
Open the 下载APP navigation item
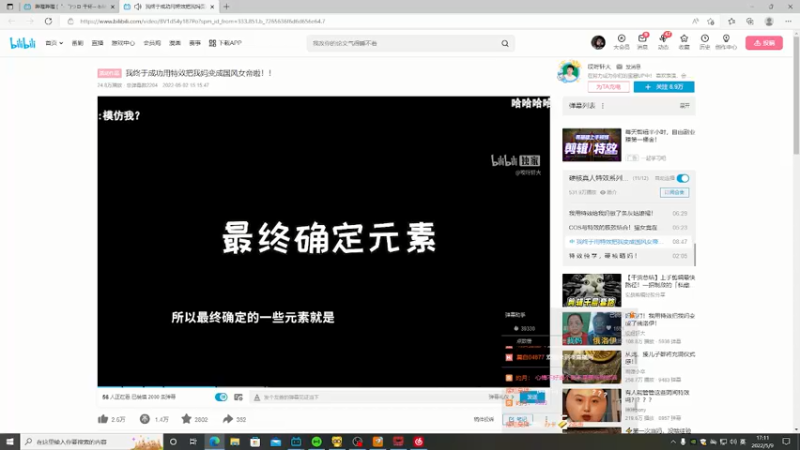[225, 43]
